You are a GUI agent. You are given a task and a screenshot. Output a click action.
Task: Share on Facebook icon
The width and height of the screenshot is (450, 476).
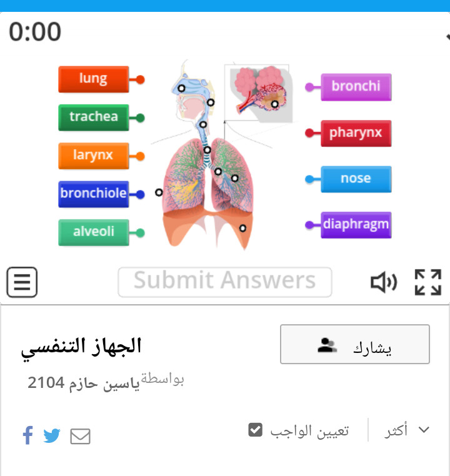28,435
